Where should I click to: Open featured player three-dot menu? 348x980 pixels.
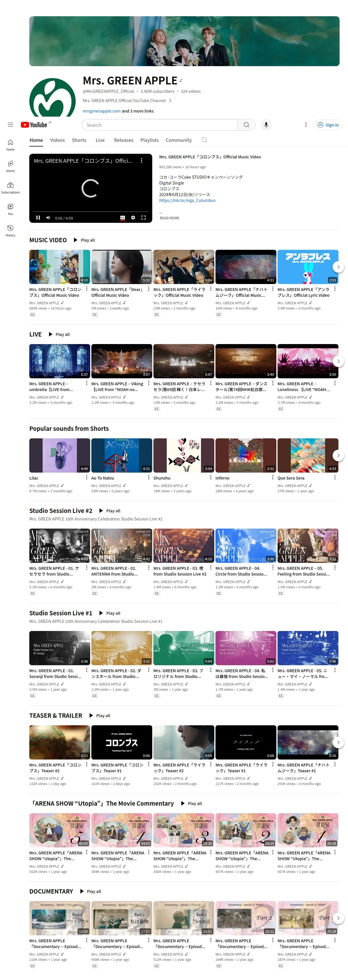pyautogui.click(x=142, y=160)
